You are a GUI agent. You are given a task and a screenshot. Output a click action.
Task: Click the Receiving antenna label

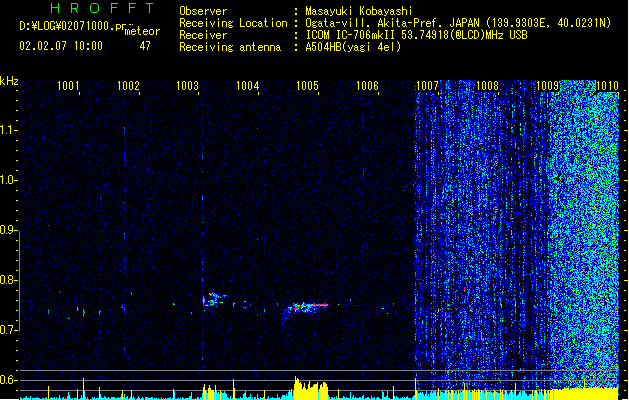[x=230, y=47]
